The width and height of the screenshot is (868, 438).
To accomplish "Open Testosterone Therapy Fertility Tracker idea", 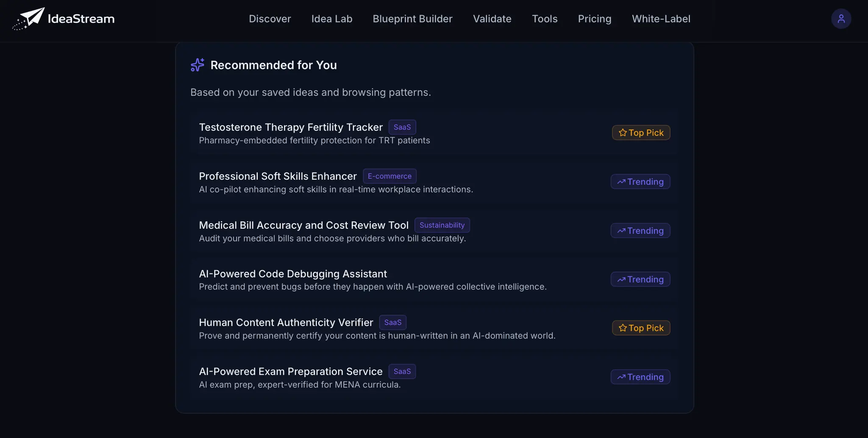I will point(291,127).
